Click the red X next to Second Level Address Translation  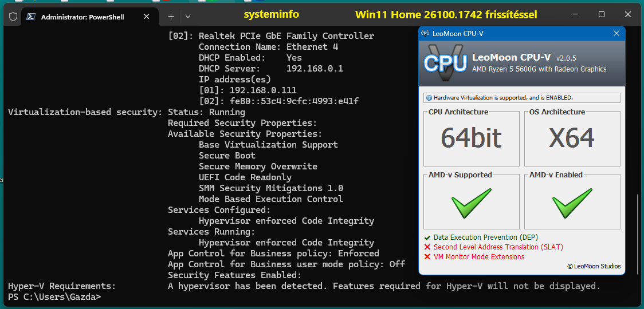[x=427, y=247]
